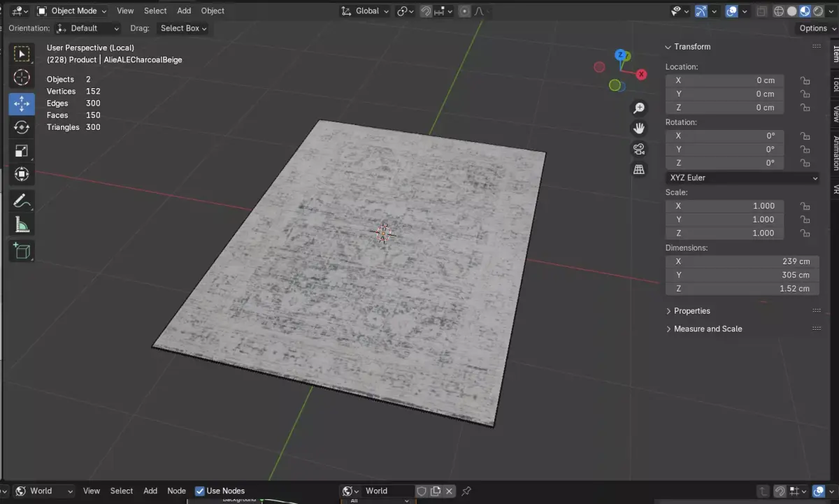Open the Object menu
The image size is (839, 504).
213,10
